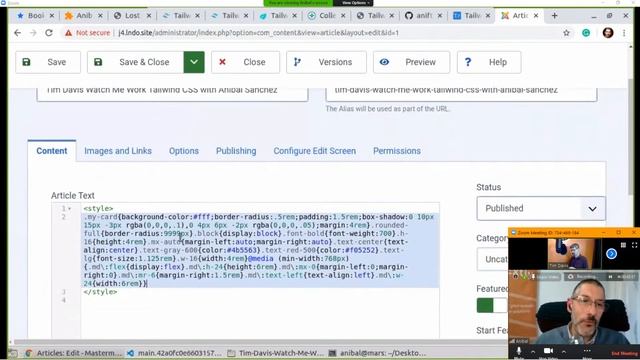Open anibal@mars terminal taskbar item
The image size is (640, 360).
[378, 353]
